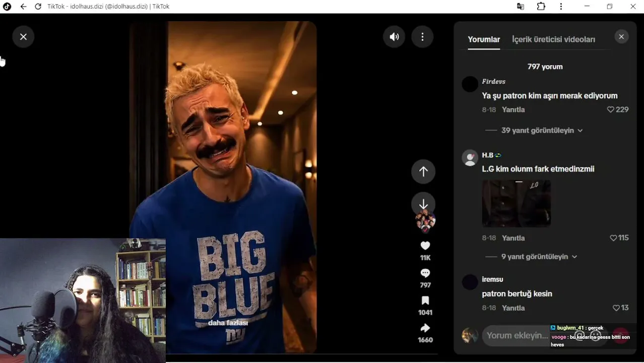Close the video viewer with the X button
Viewport: 644px width, 363px height.
point(23,37)
